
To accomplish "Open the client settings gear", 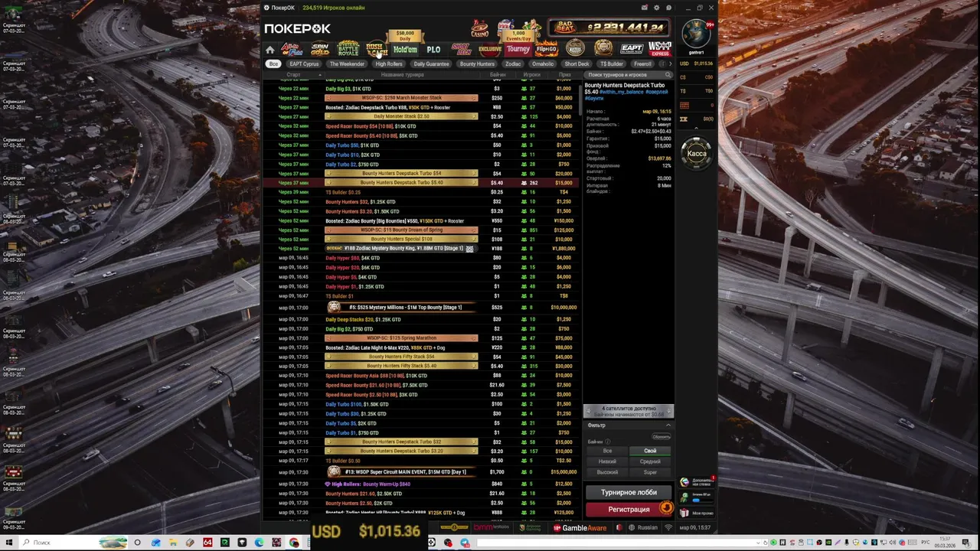I will pos(656,8).
